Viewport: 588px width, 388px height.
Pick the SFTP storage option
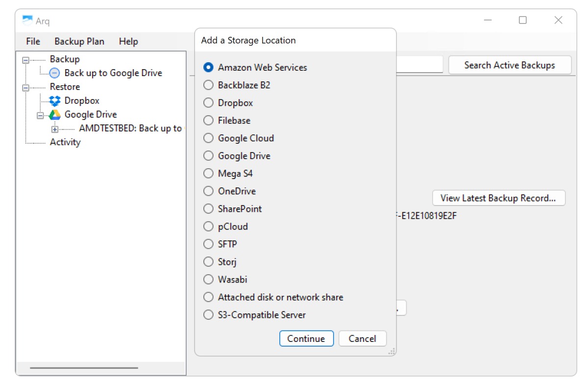pyautogui.click(x=209, y=244)
